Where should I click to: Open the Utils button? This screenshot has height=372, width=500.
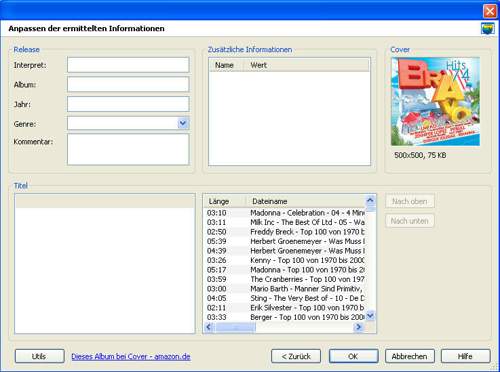[x=39, y=356]
